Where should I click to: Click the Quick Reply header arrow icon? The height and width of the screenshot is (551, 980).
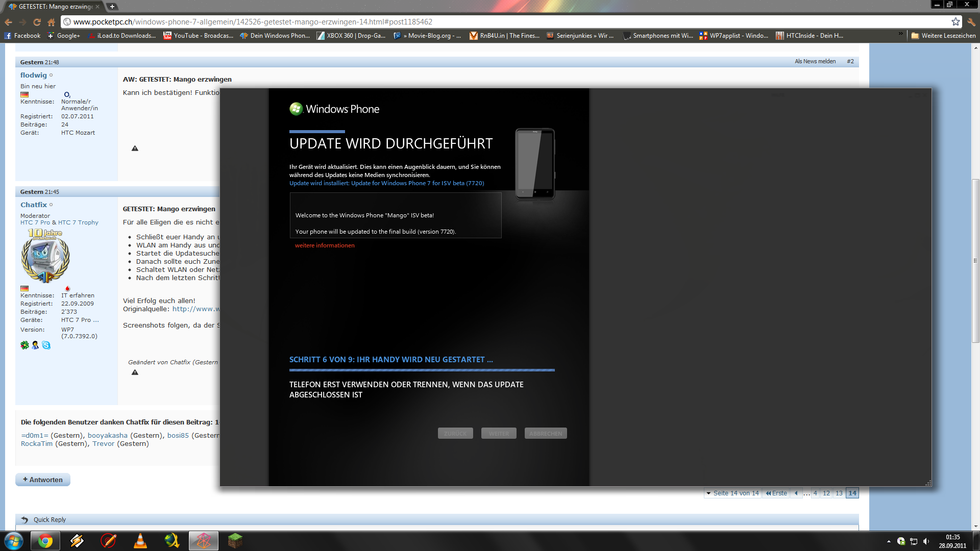pos(24,519)
